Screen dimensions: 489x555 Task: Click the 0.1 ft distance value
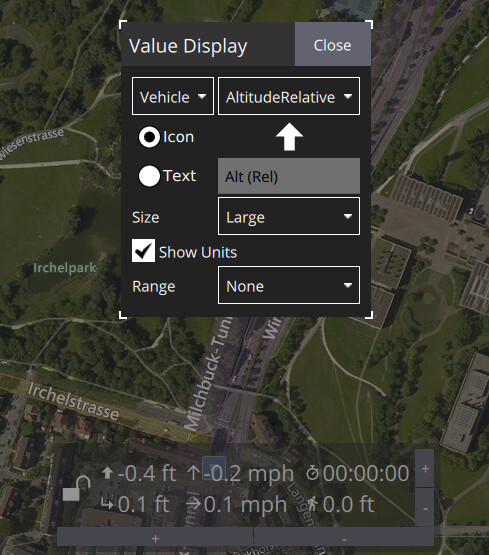(x=144, y=504)
